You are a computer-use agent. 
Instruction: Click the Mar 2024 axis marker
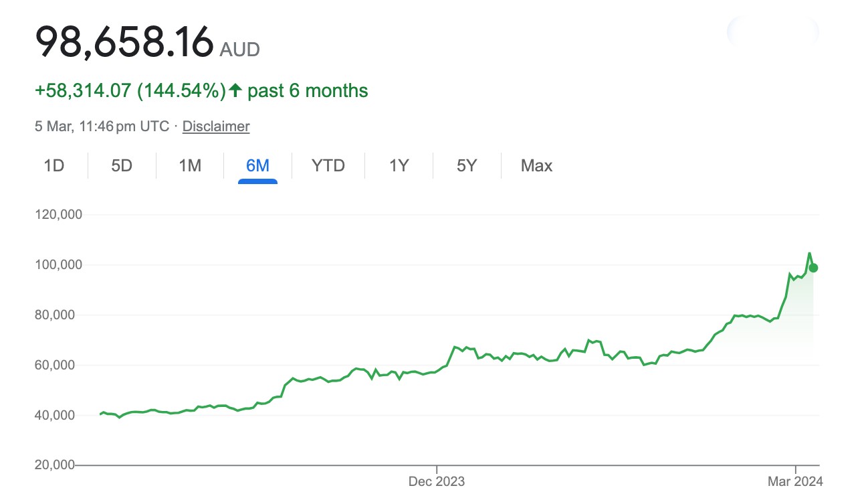795,481
